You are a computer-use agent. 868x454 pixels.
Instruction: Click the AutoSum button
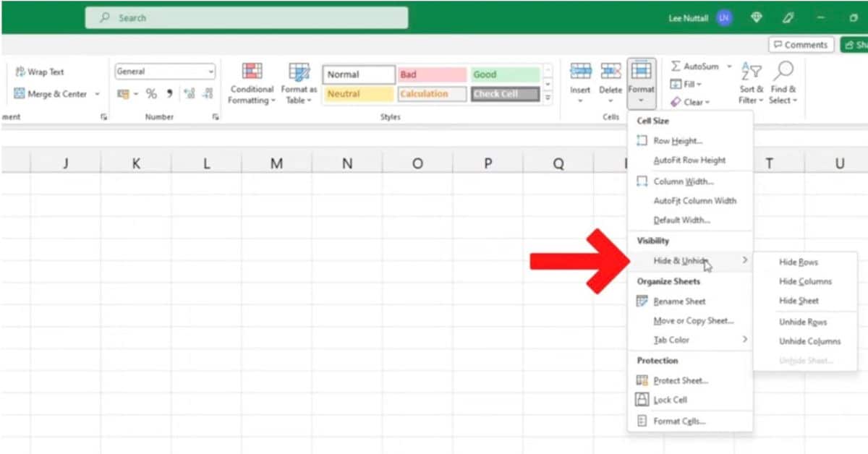click(x=695, y=67)
